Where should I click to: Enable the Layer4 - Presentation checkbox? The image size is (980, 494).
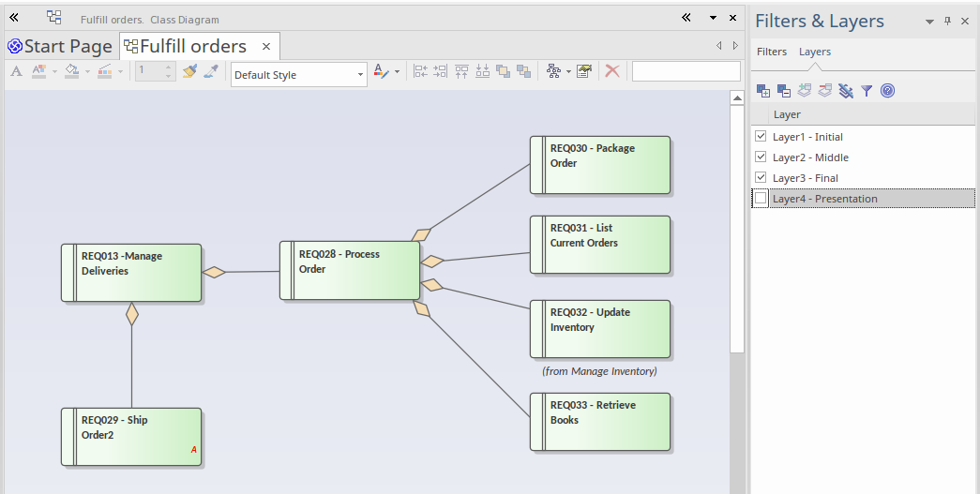[x=761, y=199]
